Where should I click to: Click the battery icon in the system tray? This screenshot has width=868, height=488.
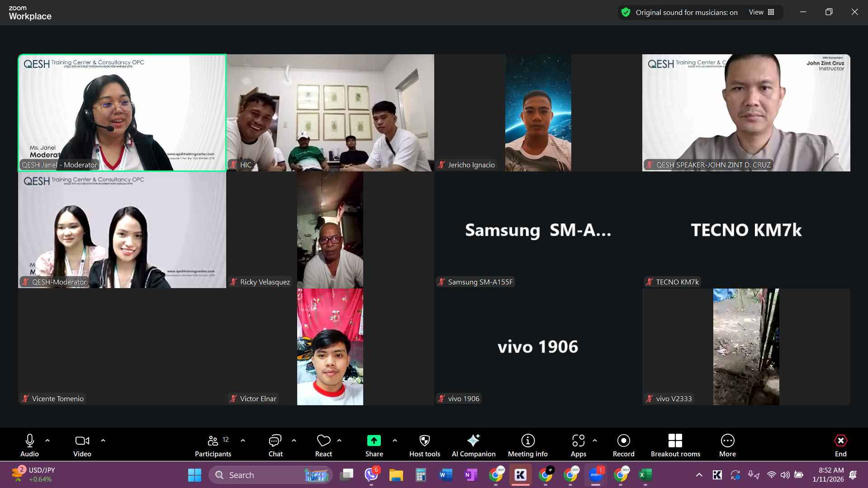coord(799,475)
